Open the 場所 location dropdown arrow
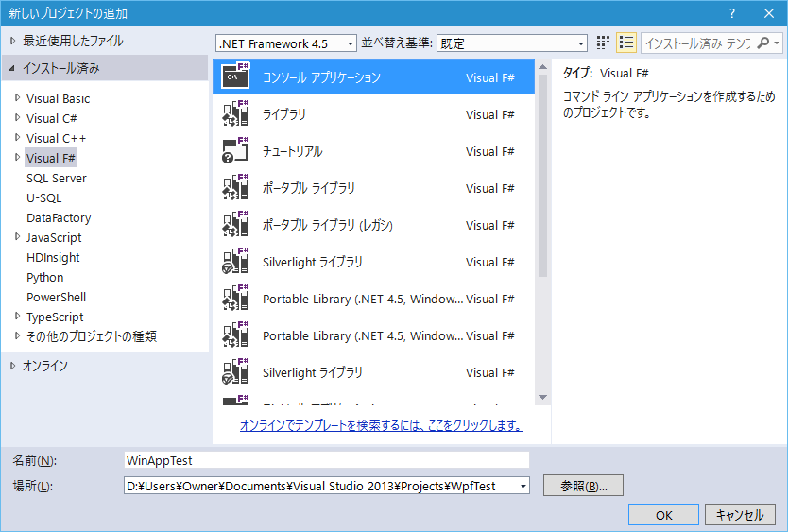Screen dimensions: 788x532 pyautogui.click(x=523, y=486)
